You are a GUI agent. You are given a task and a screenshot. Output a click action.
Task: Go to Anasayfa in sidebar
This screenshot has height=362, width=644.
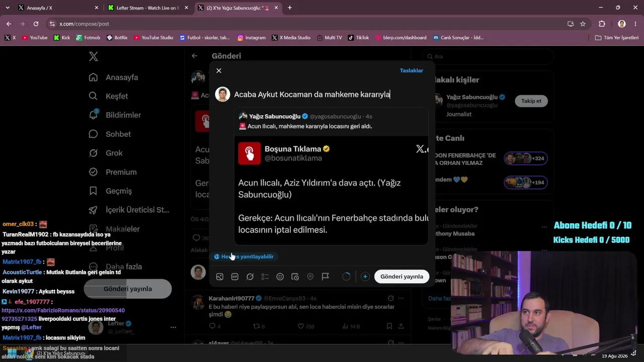pos(114,77)
